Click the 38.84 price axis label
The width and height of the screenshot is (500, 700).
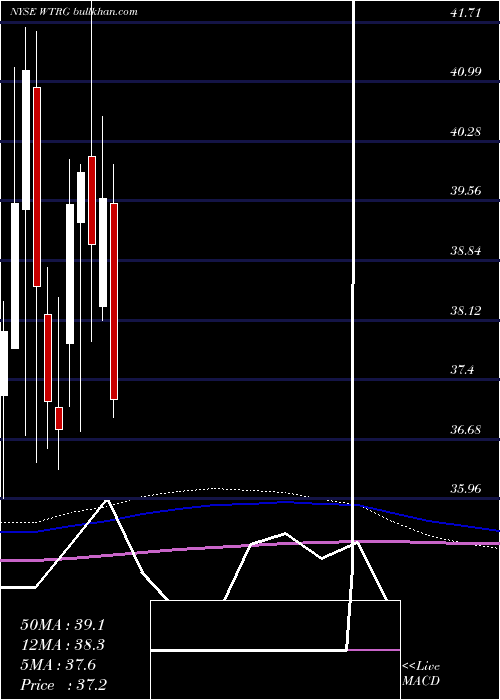pos(466,250)
